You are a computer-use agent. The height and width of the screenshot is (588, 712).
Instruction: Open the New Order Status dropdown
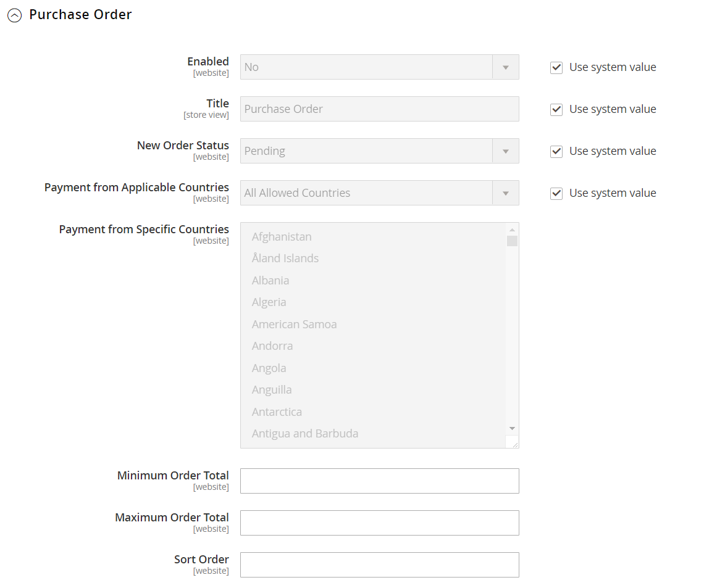379,151
